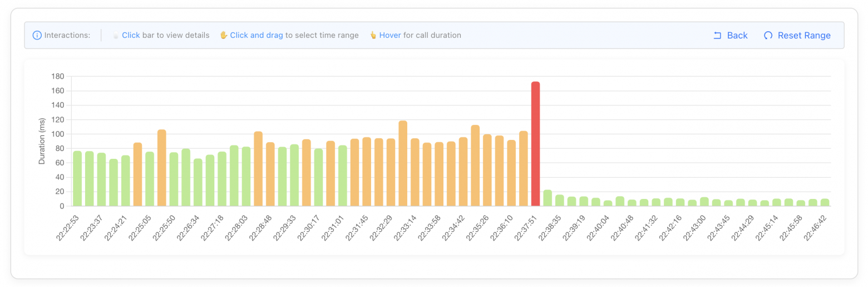Screen dimensions: 868x287
Task: Select the tallest orange bar near 118 ms
Action: pyautogui.click(x=403, y=163)
